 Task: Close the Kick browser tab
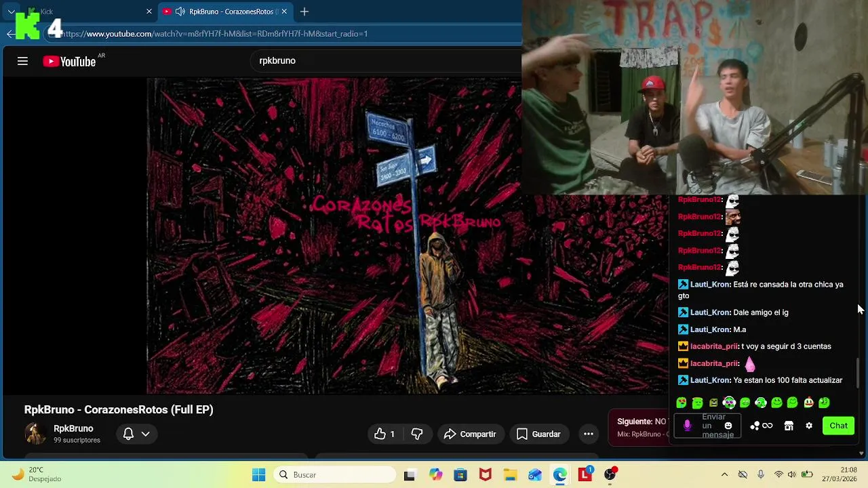149,12
